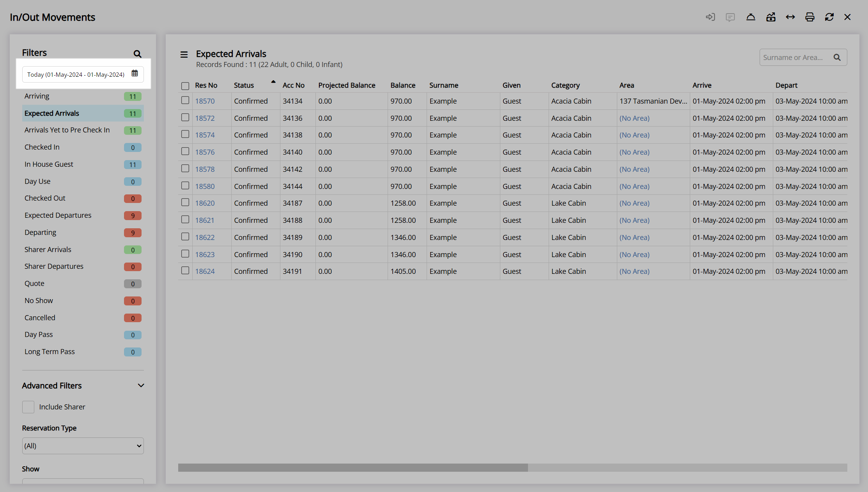Select the checkbox for reservation 18572
This screenshot has height=492, width=868.
(185, 117)
